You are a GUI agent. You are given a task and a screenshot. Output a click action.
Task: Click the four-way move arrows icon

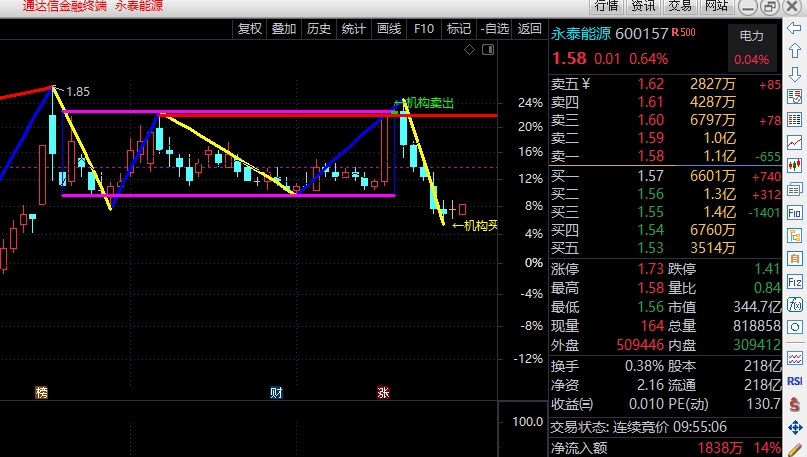coord(795,427)
